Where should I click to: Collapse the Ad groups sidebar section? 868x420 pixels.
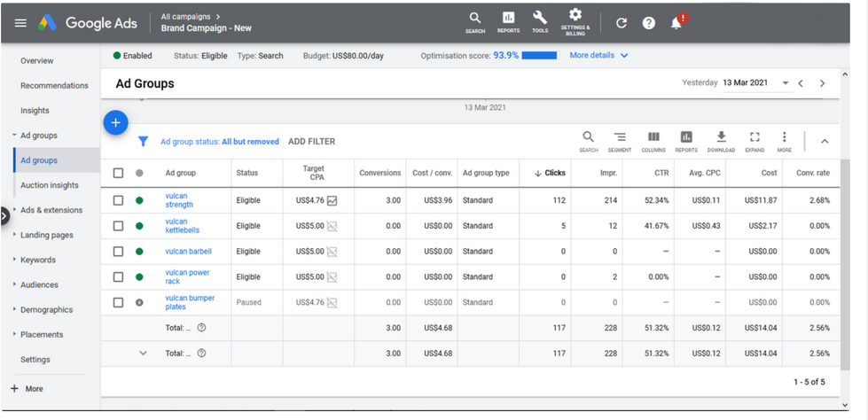(x=14, y=135)
